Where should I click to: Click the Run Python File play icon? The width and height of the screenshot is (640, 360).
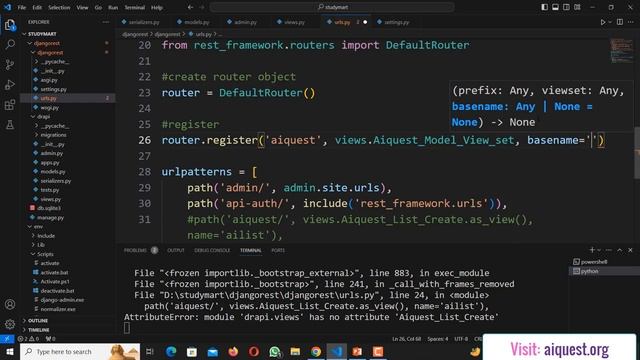[x=603, y=22]
